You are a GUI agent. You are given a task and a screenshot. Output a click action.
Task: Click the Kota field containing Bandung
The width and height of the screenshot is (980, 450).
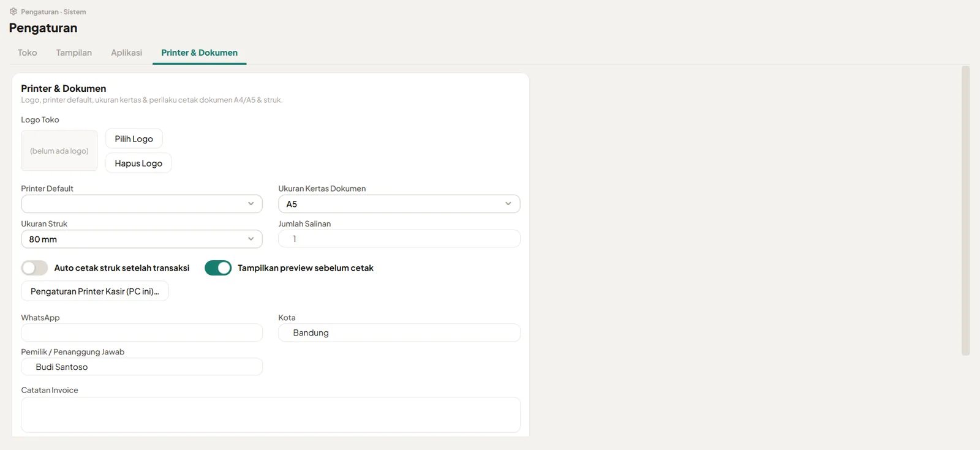tap(399, 333)
